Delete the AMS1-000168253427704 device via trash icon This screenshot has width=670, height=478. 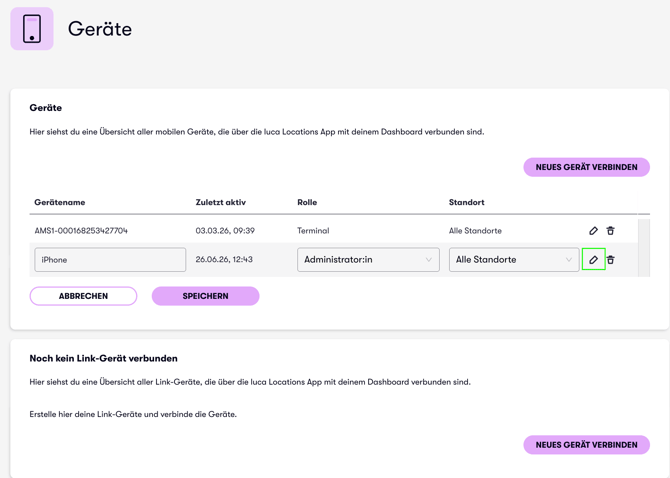(610, 231)
